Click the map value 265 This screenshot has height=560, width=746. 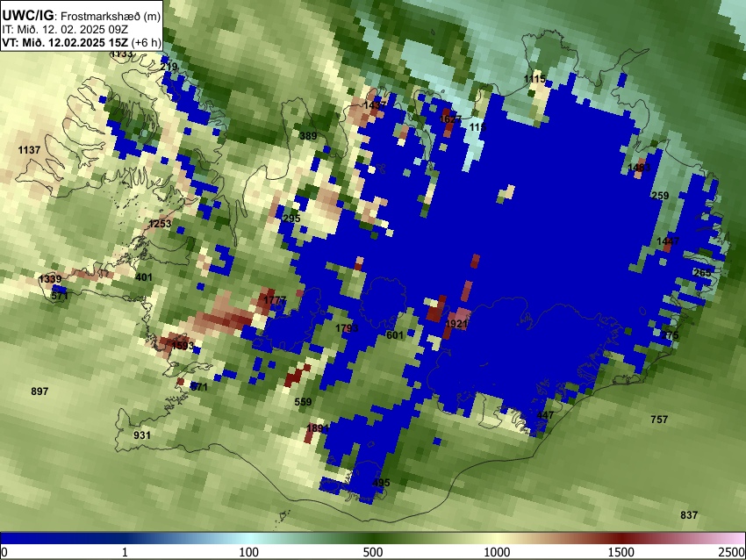coord(702,273)
